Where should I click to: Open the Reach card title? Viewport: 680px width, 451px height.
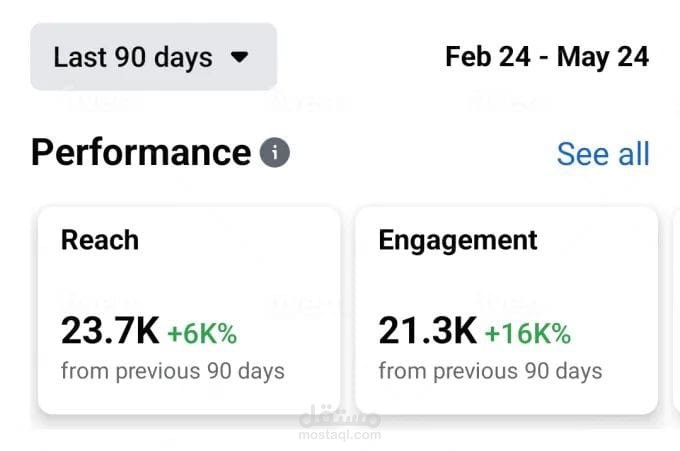[x=100, y=240]
